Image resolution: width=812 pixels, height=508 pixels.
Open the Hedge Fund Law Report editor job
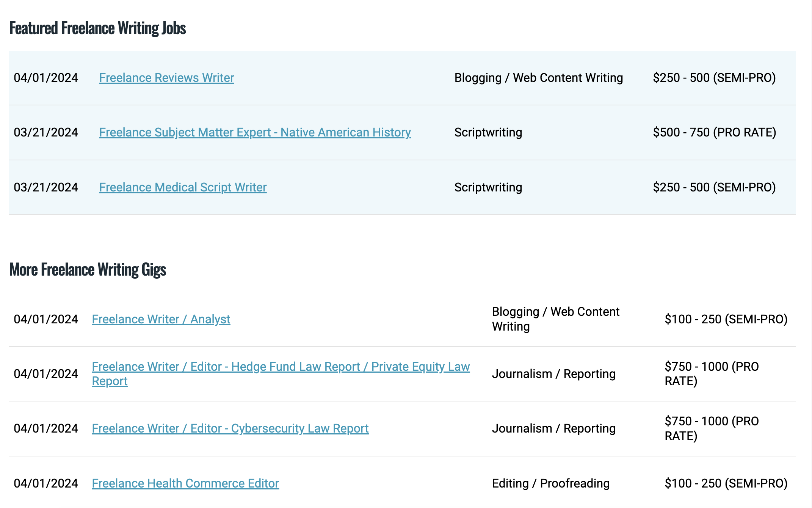(281, 367)
